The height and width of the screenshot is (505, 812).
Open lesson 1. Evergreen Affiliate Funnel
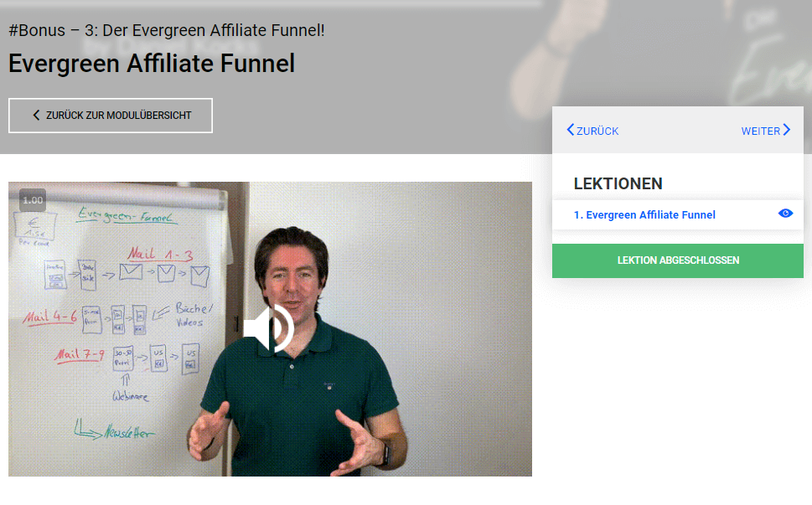(644, 214)
